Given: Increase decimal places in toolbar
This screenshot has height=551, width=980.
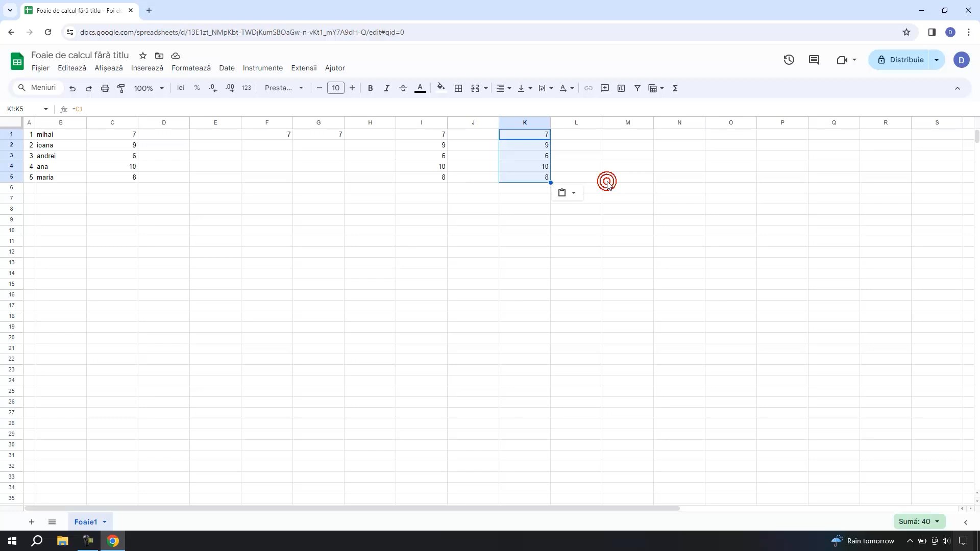Looking at the screenshot, I should click(x=230, y=88).
